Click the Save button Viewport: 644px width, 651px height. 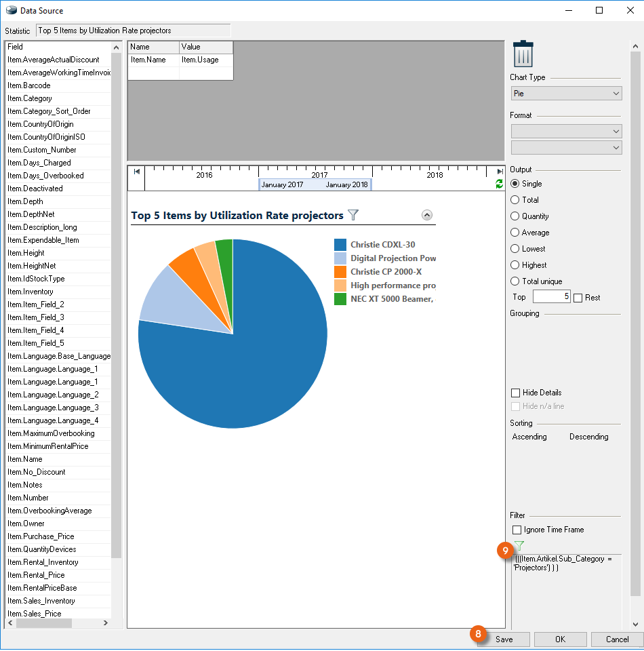click(504, 639)
